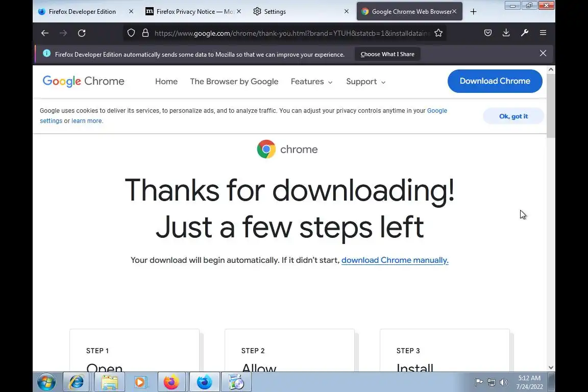This screenshot has width=588, height=392.
Task: Accept cookies with Ok, got it
Action: (513, 116)
